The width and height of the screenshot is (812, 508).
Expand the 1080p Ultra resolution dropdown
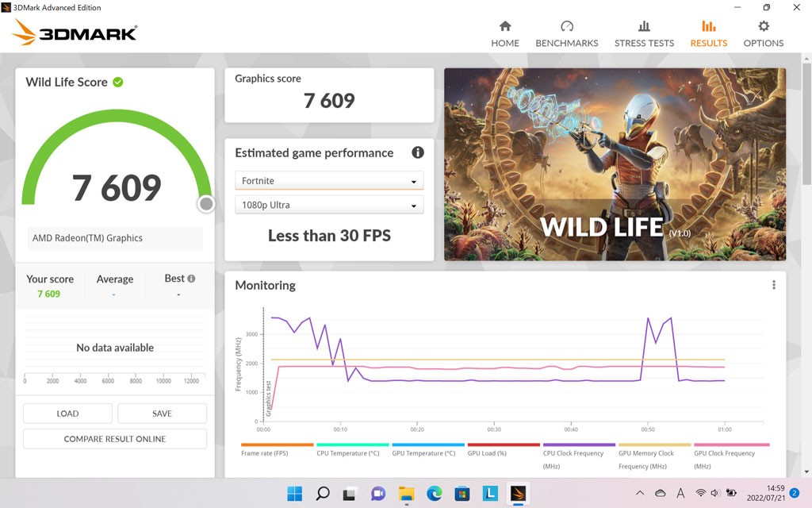tap(329, 205)
